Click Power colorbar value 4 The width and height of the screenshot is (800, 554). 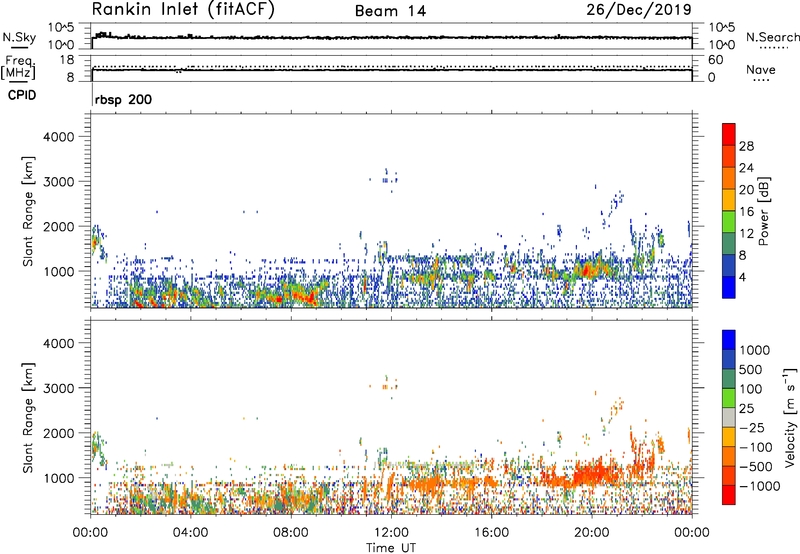point(743,277)
